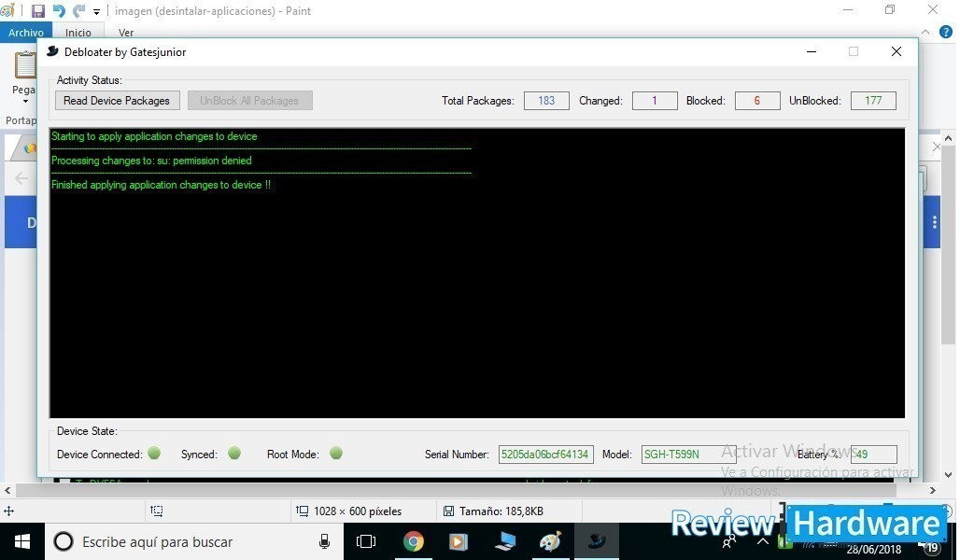
Task: Select the Total Packages field showing 183
Action: point(546,101)
